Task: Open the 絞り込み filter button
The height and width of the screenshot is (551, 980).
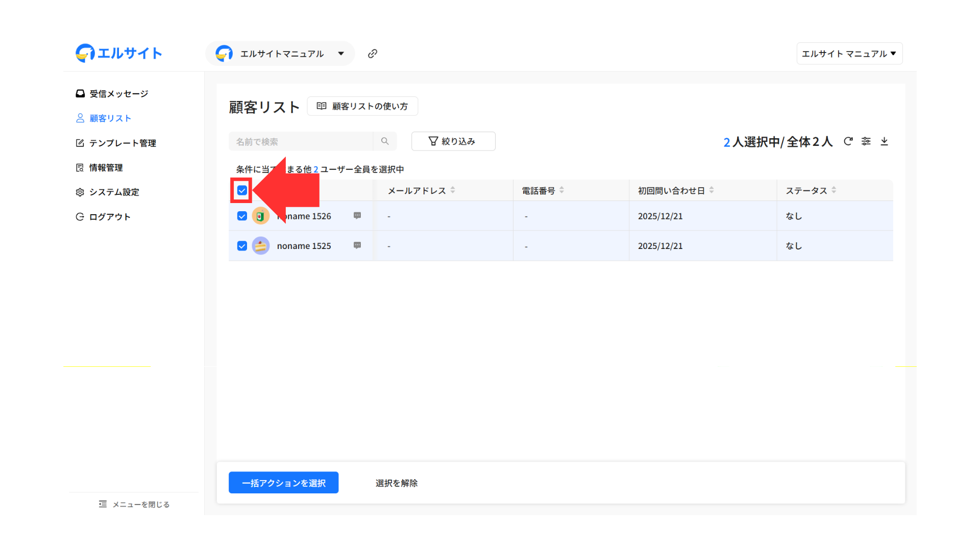Action: pos(453,141)
